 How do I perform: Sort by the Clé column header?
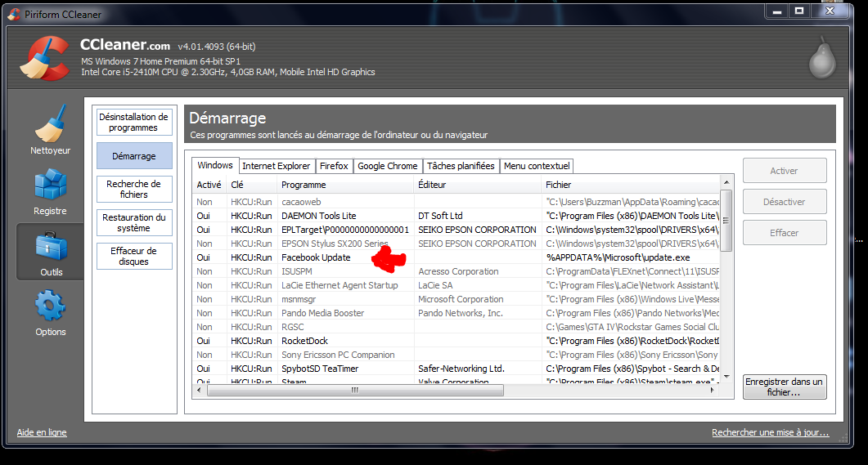(x=252, y=185)
